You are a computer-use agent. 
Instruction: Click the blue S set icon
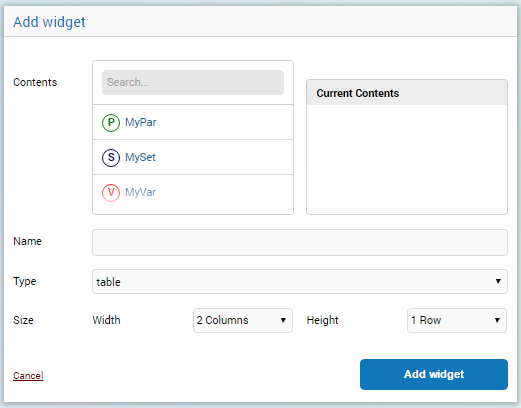pyautogui.click(x=111, y=157)
